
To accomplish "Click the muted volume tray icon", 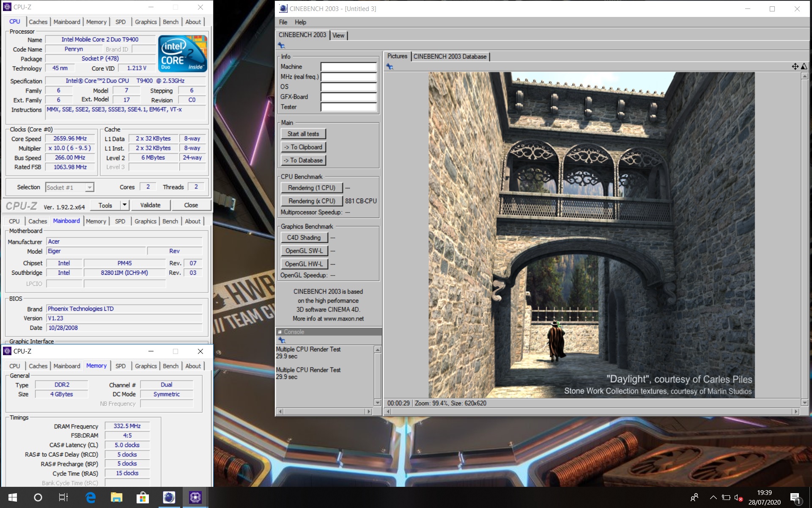I will point(738,498).
